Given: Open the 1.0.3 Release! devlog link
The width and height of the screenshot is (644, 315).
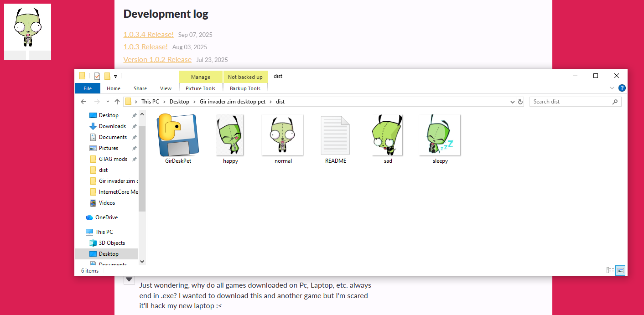Looking at the screenshot, I should tap(145, 46).
